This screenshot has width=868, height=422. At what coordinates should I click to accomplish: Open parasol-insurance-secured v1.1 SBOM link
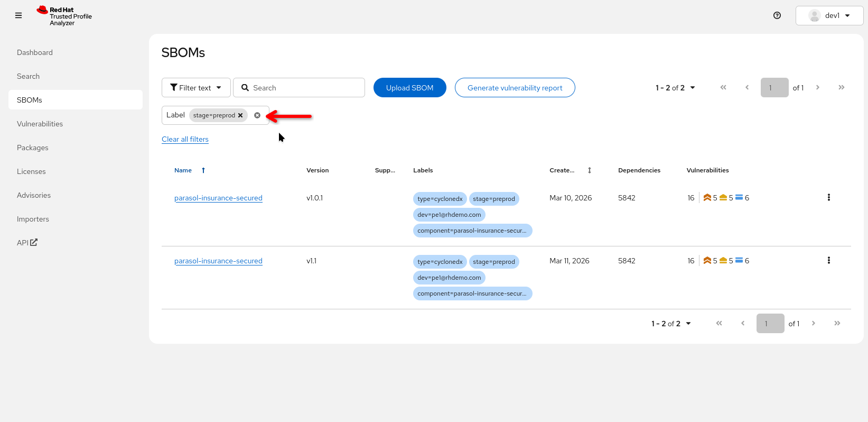click(218, 261)
